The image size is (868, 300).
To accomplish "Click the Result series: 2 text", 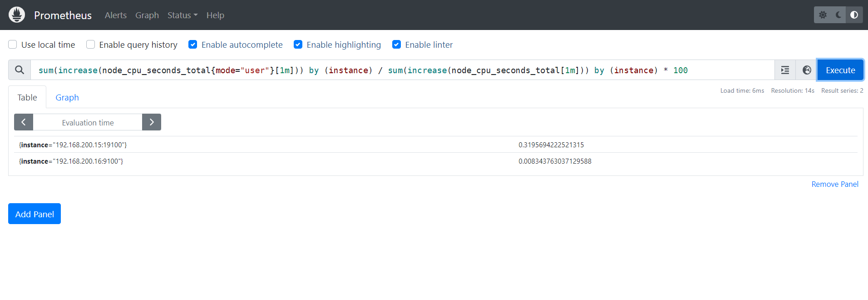I will [x=842, y=90].
